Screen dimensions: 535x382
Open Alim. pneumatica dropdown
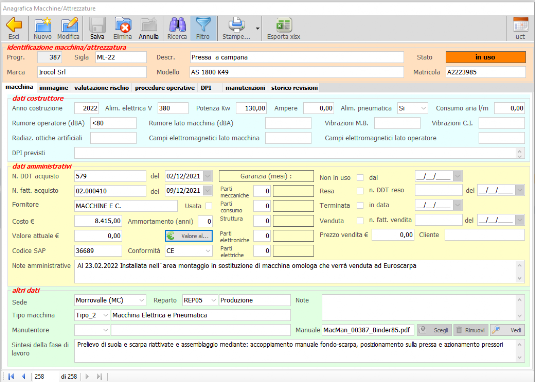(x=423, y=108)
